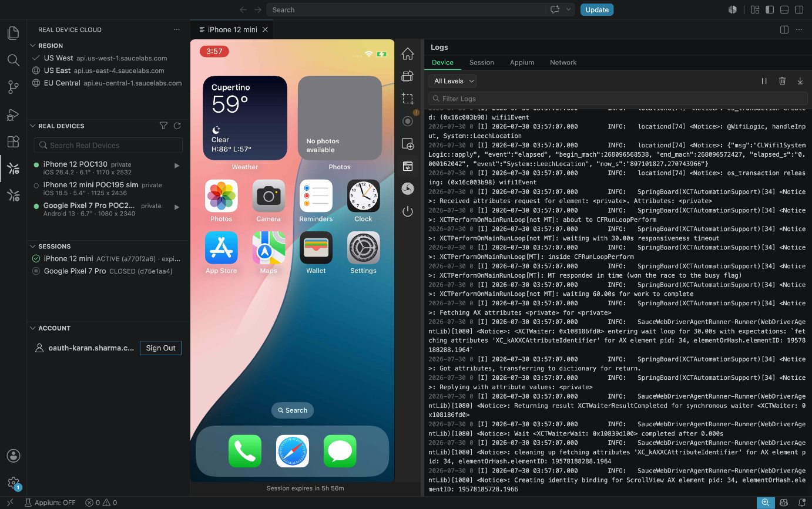
Task: Open editor more-actions ellipsis menu
Action: tap(799, 29)
